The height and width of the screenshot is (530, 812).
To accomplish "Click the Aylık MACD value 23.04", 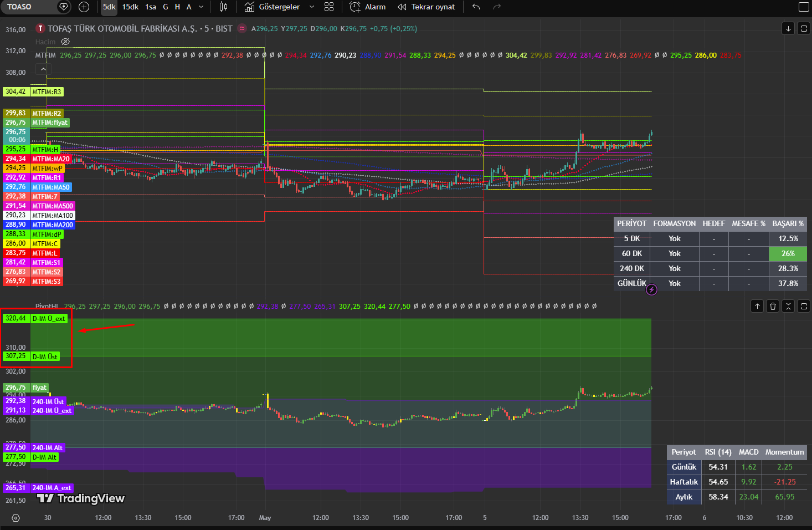I will coord(749,497).
